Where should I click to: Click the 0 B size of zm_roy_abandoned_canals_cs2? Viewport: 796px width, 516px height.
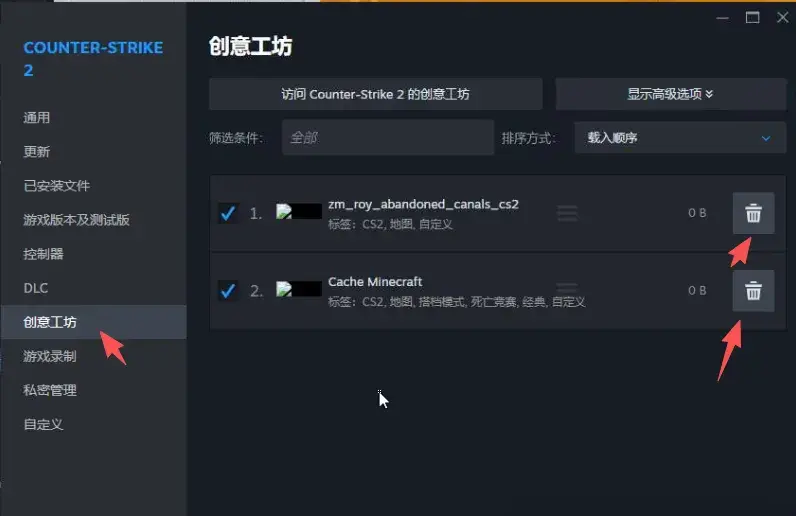tap(697, 213)
